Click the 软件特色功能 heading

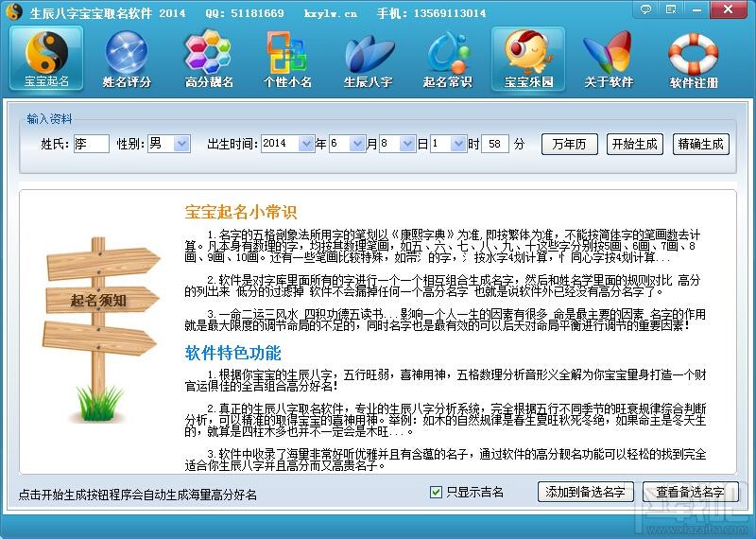tap(232, 353)
